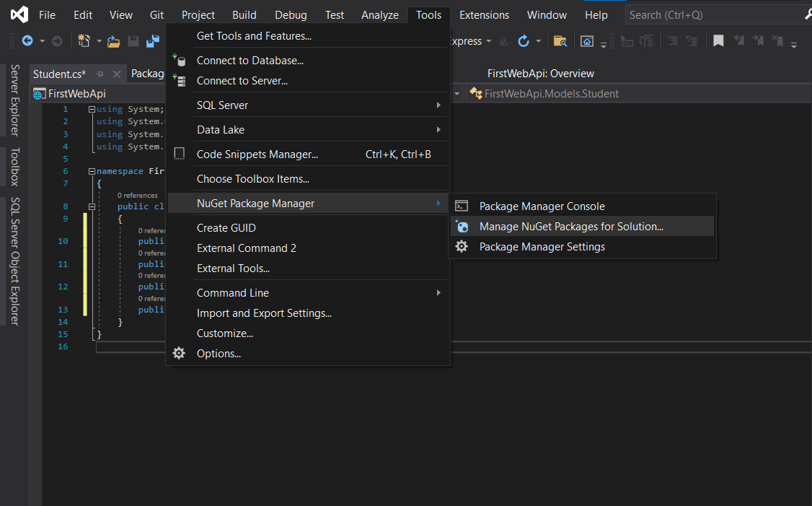Select Import and Export Settings

pos(264,313)
